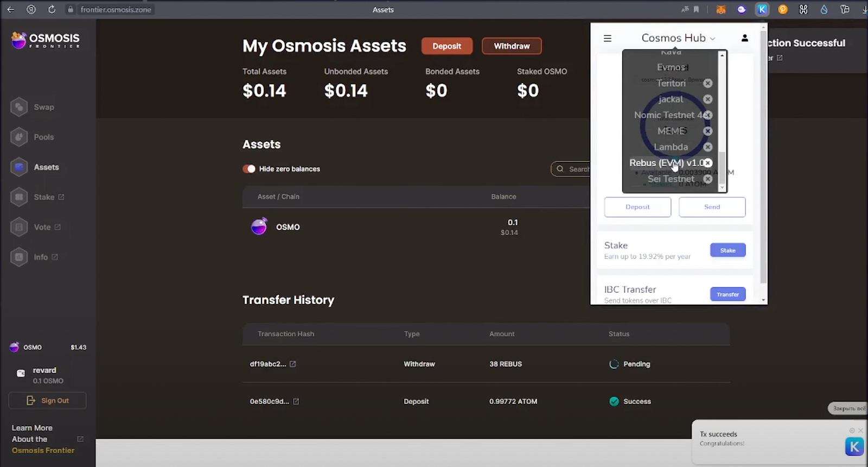Viewport: 868px width, 467px height.
Task: Remove Rebus (EVM) chain from the list
Action: coord(708,163)
